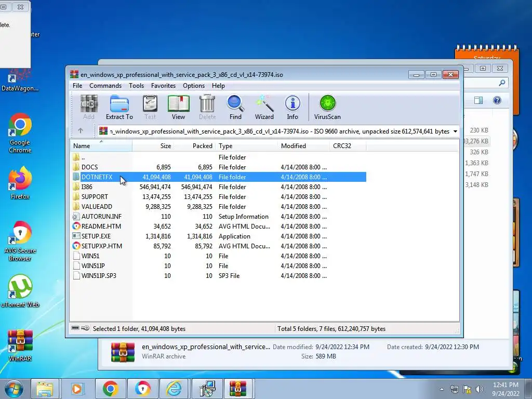Show archive Info icon
Viewport: 532px width, 399px height.
tap(292, 107)
